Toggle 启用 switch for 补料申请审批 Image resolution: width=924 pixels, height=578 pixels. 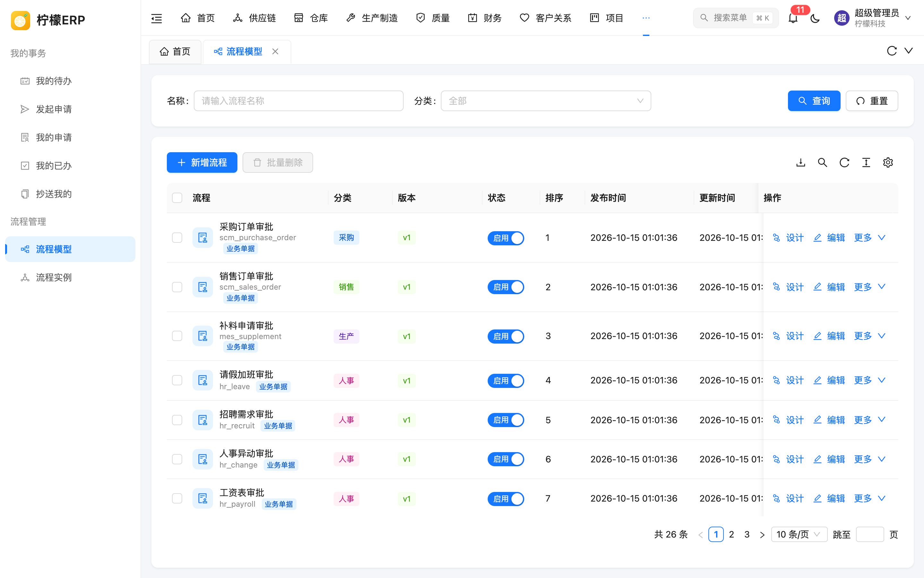click(506, 337)
